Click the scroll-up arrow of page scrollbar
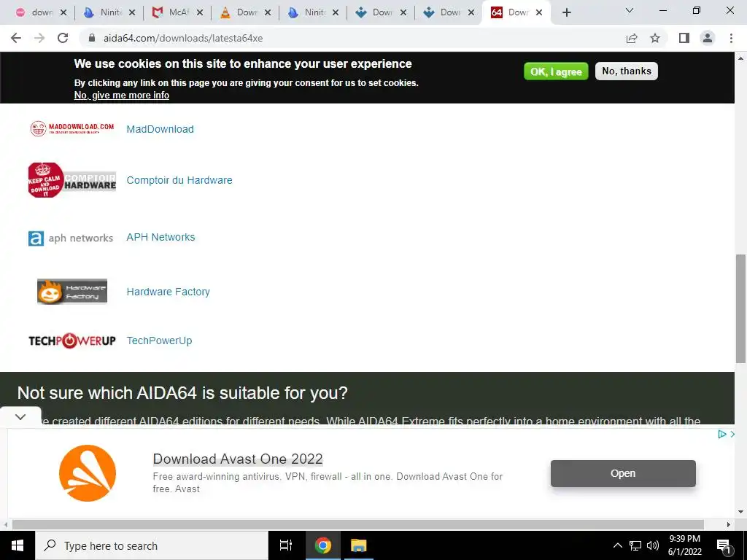The height and width of the screenshot is (560, 747). pos(740,58)
